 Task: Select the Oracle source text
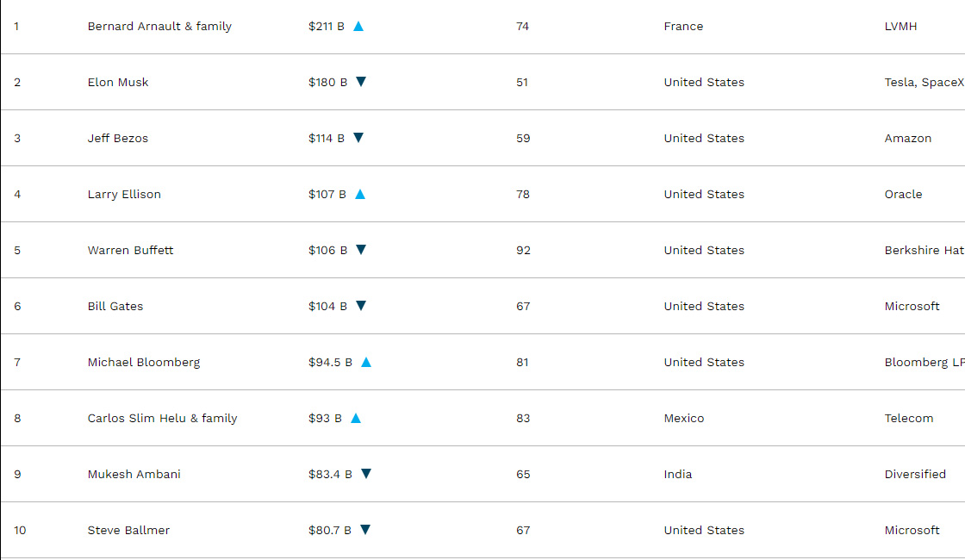pos(903,195)
